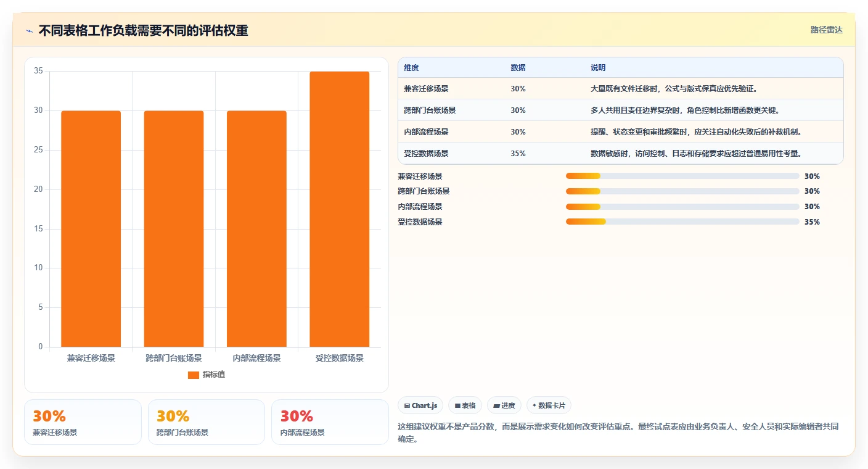The image size is (868, 469).
Task: Toggle the 指标值 legend swatch
Action: coord(194,375)
